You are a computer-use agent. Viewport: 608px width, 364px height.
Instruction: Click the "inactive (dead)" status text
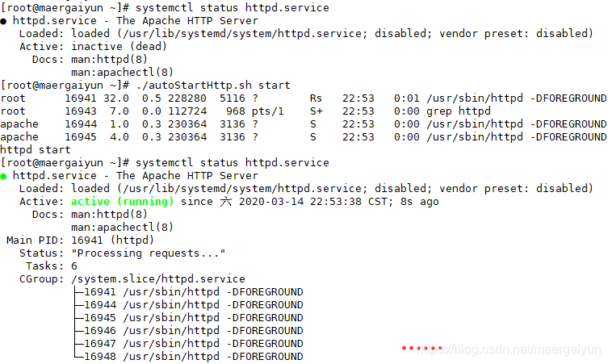pos(119,47)
